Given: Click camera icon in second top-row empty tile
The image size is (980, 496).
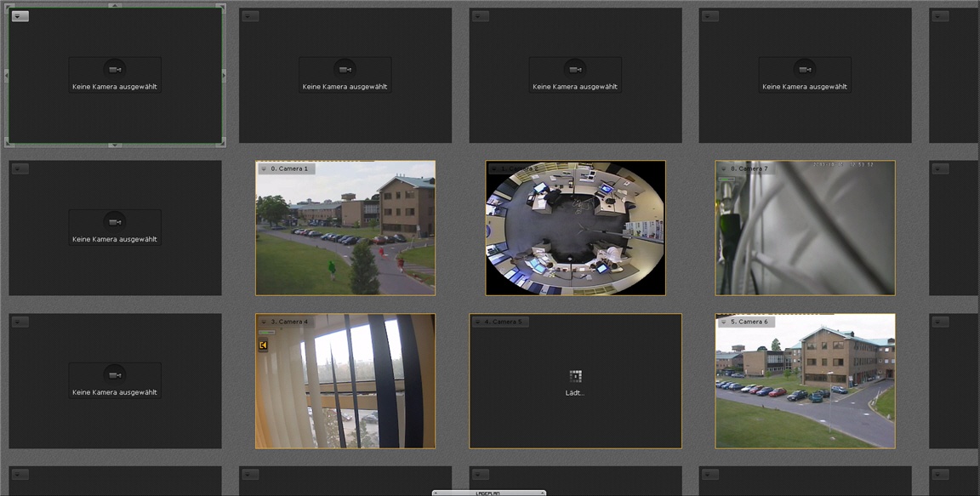Looking at the screenshot, I should pos(345,70).
